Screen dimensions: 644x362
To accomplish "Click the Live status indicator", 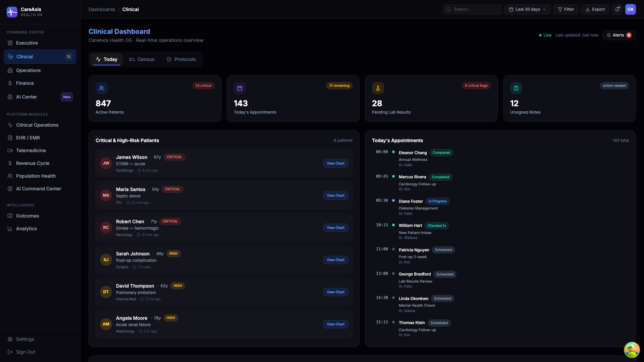I will [x=545, y=35].
